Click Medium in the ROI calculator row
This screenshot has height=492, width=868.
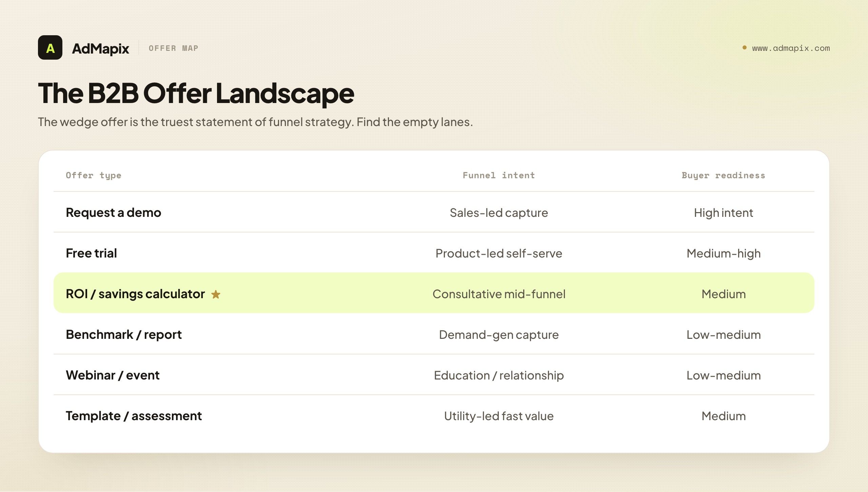(x=724, y=294)
